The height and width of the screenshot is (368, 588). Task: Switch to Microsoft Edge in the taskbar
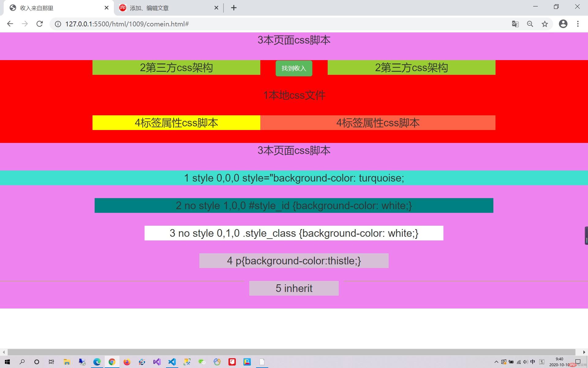(97, 362)
